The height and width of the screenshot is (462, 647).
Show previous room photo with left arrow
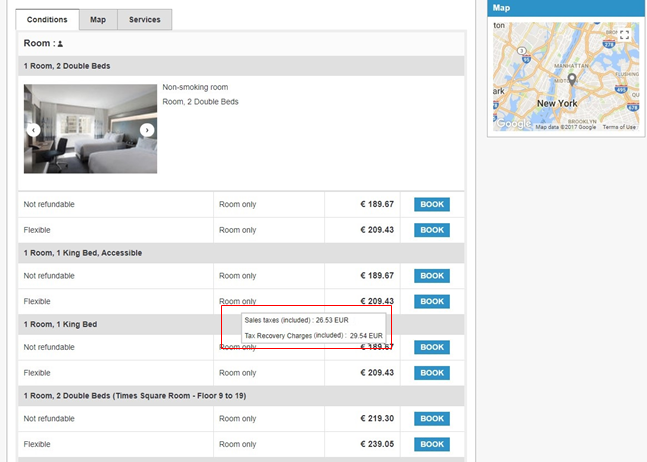click(33, 130)
